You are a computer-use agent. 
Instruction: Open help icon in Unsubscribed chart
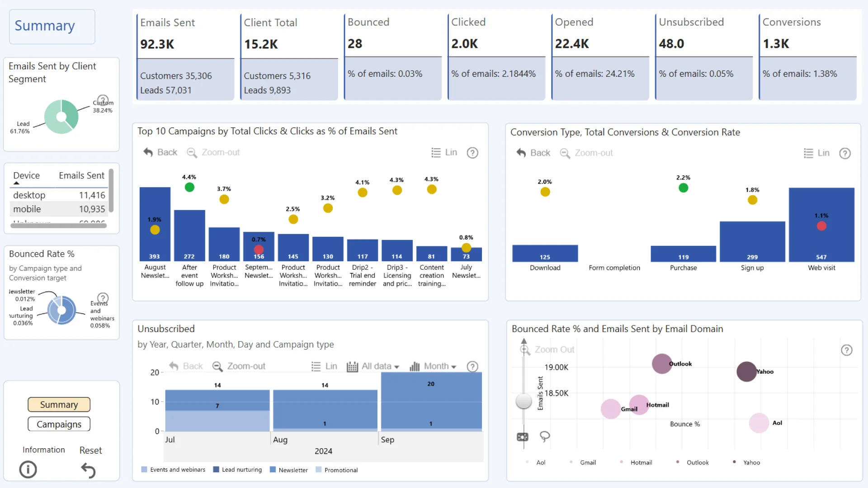point(472,366)
